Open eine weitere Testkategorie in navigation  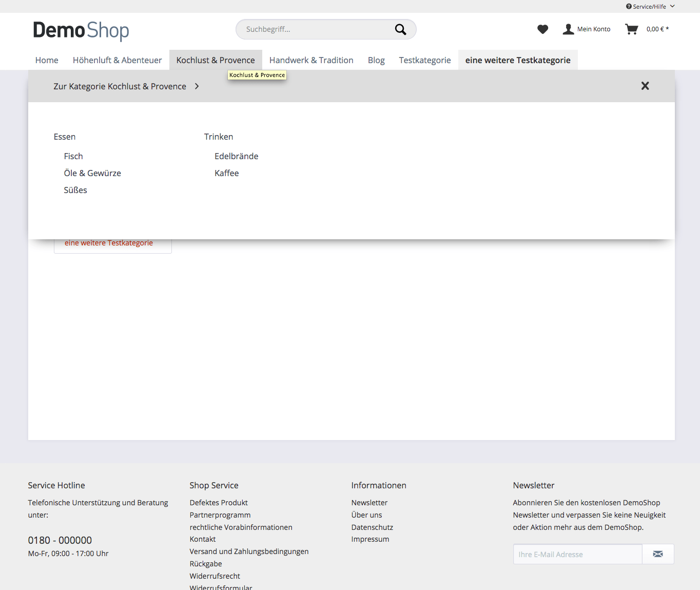point(518,60)
